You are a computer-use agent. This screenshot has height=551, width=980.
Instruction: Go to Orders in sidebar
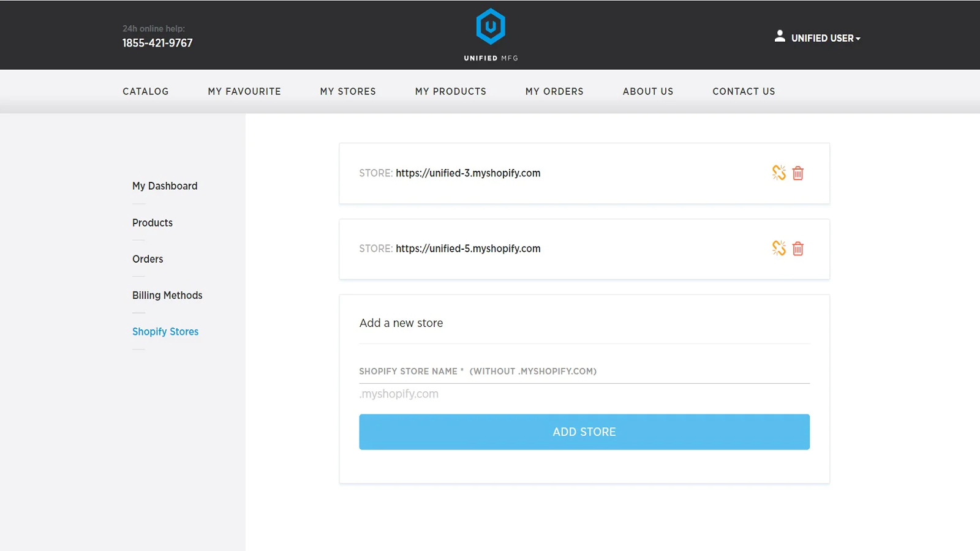[x=148, y=259]
